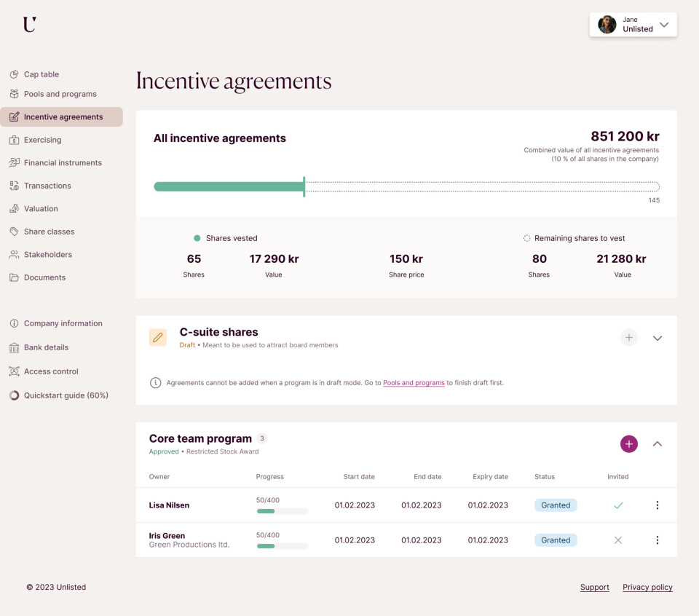Add agreement to Core team program
Image resolution: width=699 pixels, height=616 pixels.
(628, 443)
